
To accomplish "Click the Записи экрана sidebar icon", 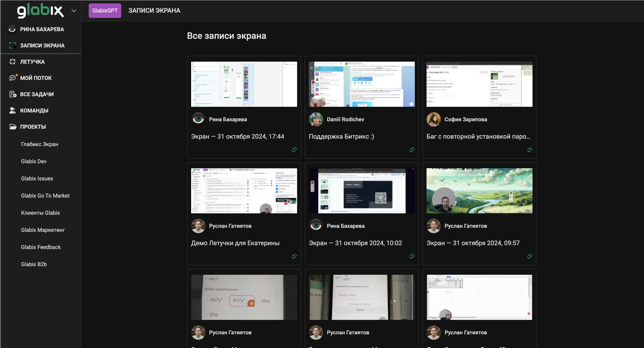I will [x=13, y=45].
